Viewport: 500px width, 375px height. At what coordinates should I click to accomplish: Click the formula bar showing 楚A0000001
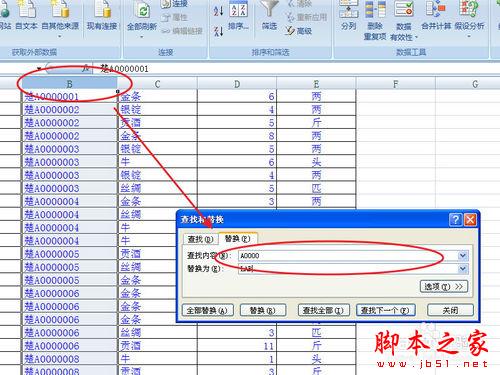click(297, 69)
